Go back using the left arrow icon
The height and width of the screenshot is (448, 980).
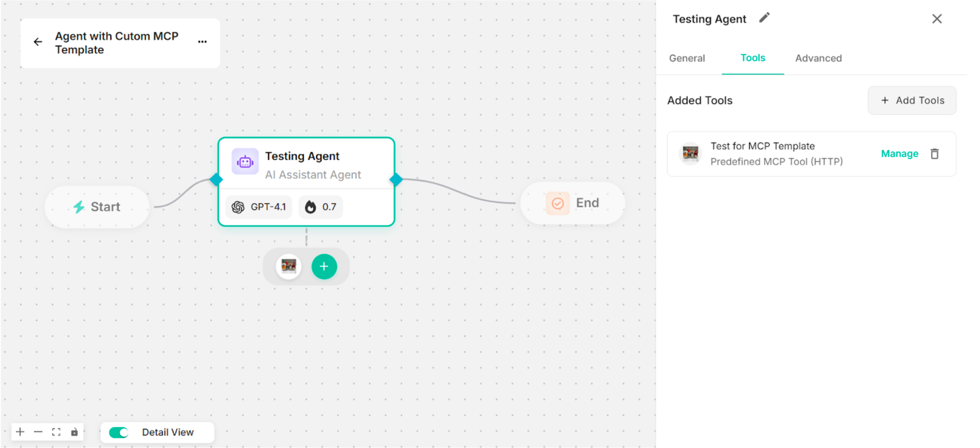[38, 42]
